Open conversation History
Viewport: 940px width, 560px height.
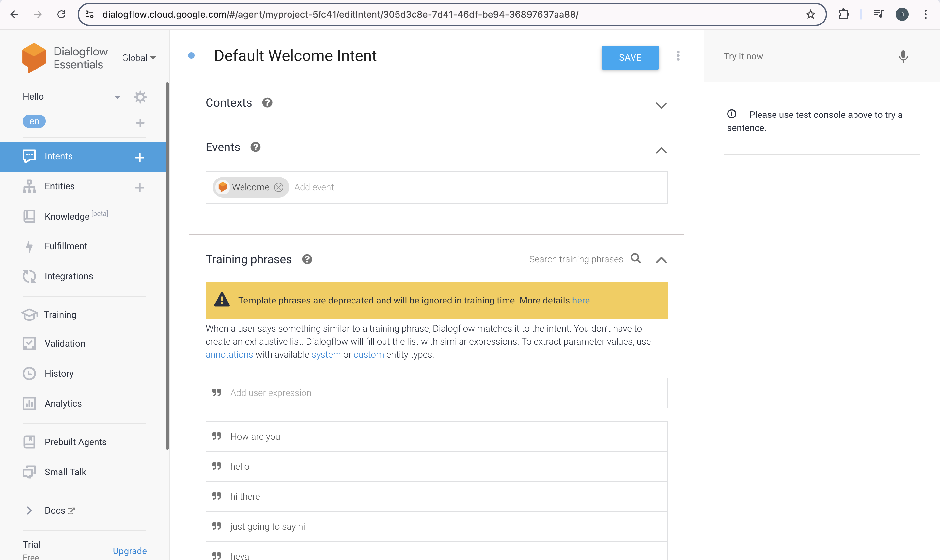click(59, 373)
